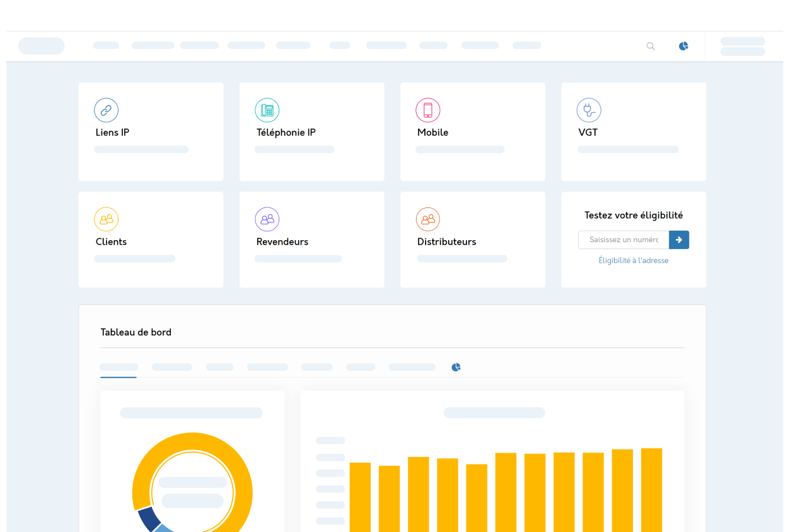
Task: Click the orange Distributeurs people icon
Action: 428,219
